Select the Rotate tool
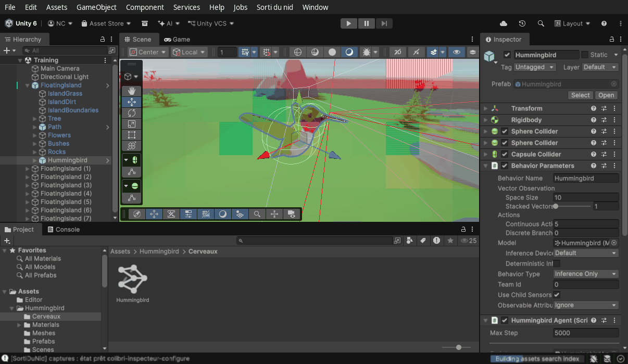Screen dimensions: 628x364 (132, 113)
